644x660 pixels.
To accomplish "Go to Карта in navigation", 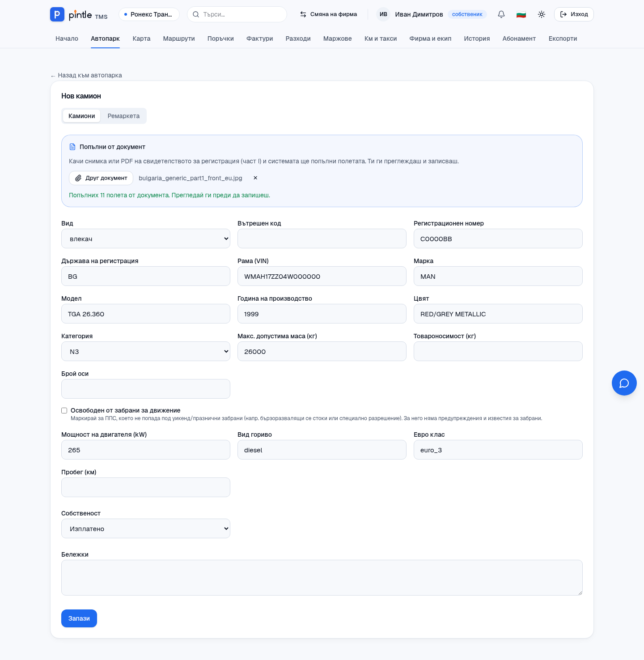I will point(141,38).
